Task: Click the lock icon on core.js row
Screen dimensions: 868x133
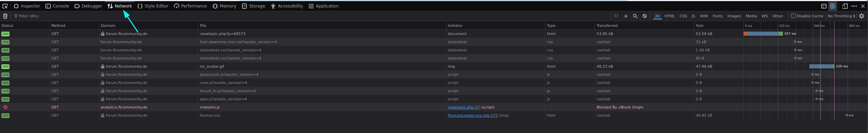Action: point(102,83)
